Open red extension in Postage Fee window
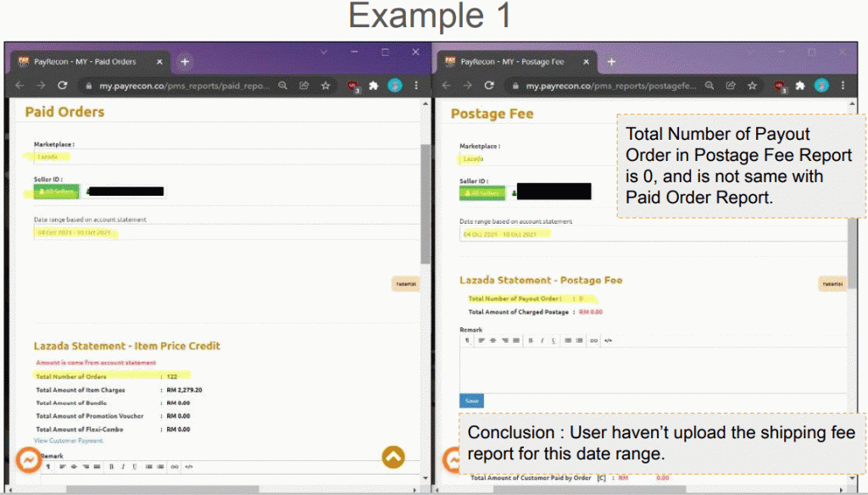 pyautogui.click(x=779, y=86)
